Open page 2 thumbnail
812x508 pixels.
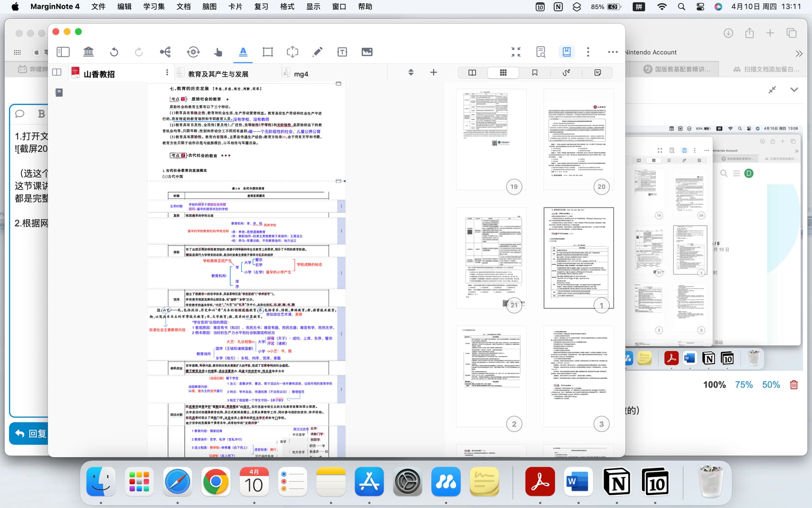click(491, 377)
